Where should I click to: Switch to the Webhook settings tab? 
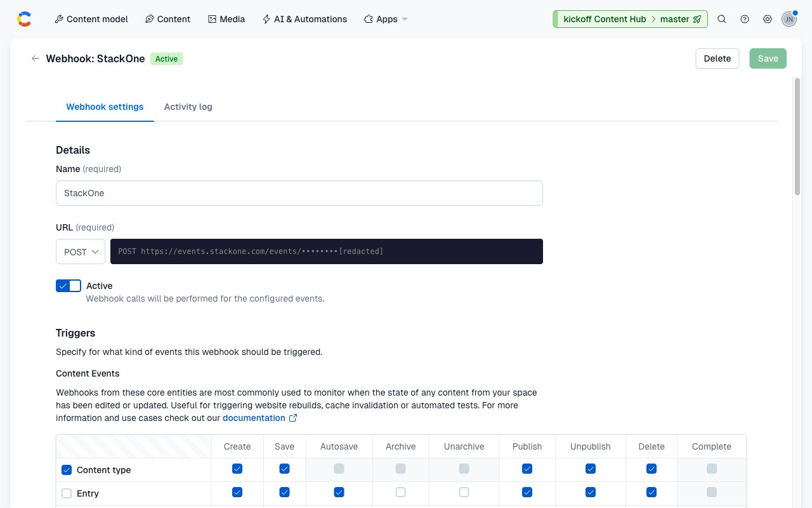click(105, 107)
